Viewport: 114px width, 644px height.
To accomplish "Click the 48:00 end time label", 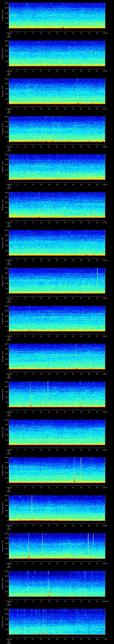I will 105,147.
